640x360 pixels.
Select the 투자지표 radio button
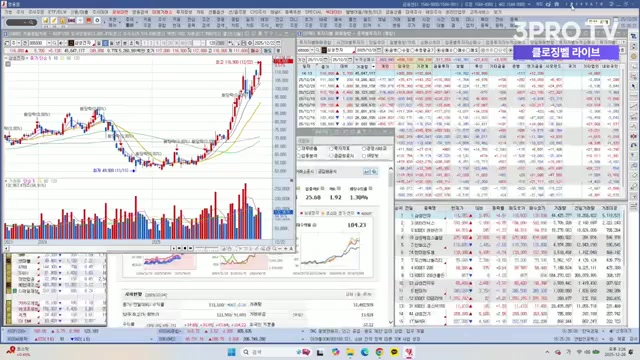(331, 149)
